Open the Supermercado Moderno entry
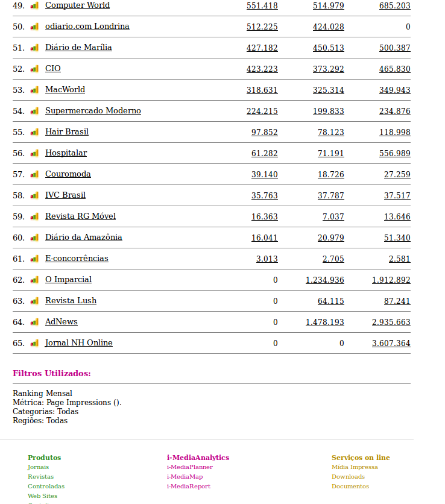 (93, 111)
